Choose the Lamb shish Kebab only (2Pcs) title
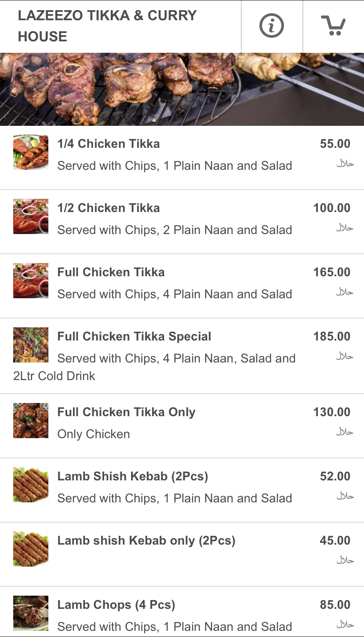This screenshot has height=637, width=364. pyautogui.click(x=146, y=541)
